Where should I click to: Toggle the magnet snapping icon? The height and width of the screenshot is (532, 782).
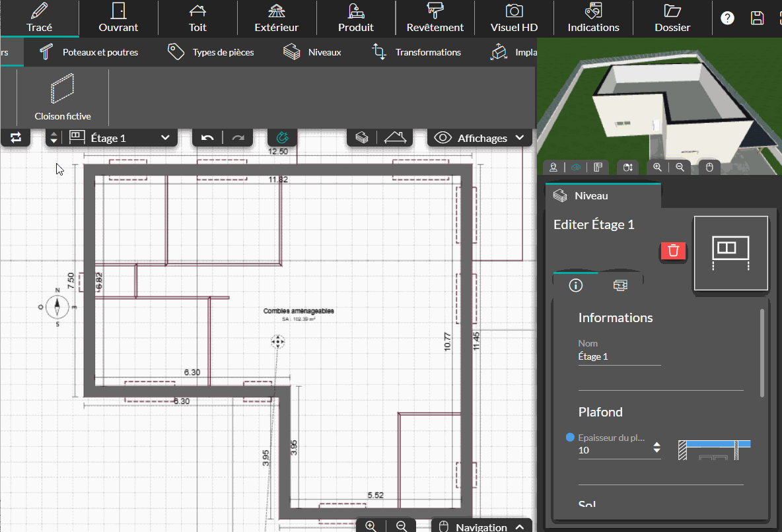282,137
